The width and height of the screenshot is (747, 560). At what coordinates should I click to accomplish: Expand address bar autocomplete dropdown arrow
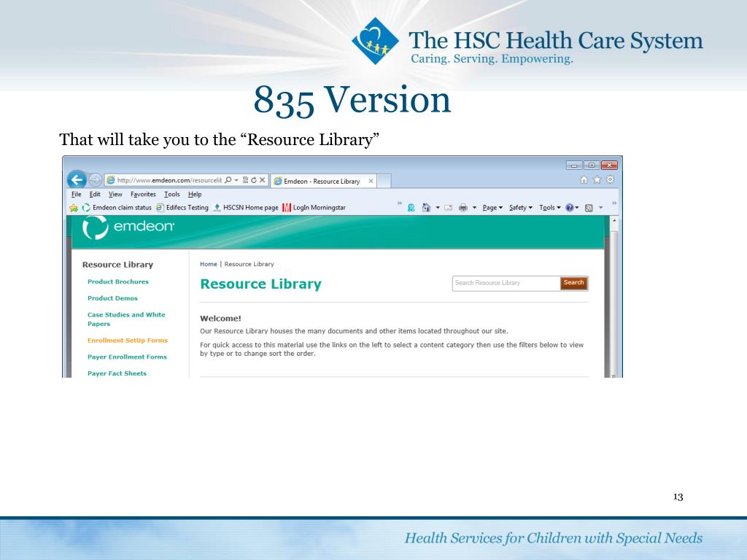pyautogui.click(x=236, y=180)
